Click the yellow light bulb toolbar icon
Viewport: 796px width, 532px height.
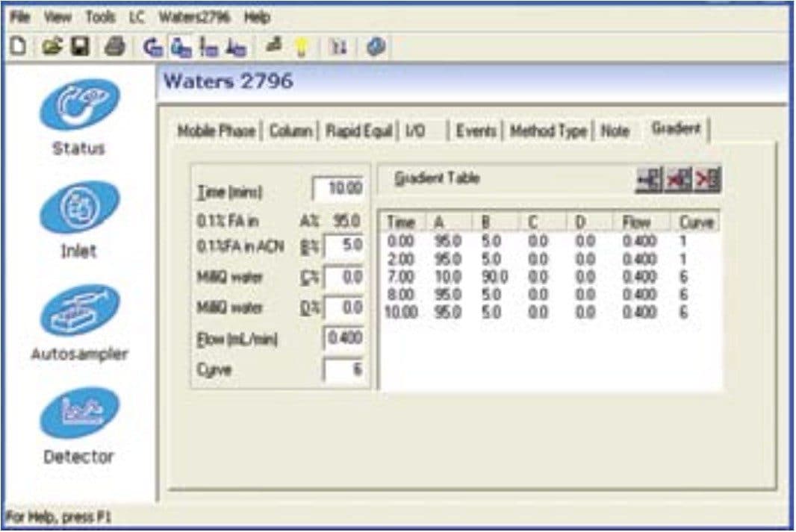[x=302, y=48]
